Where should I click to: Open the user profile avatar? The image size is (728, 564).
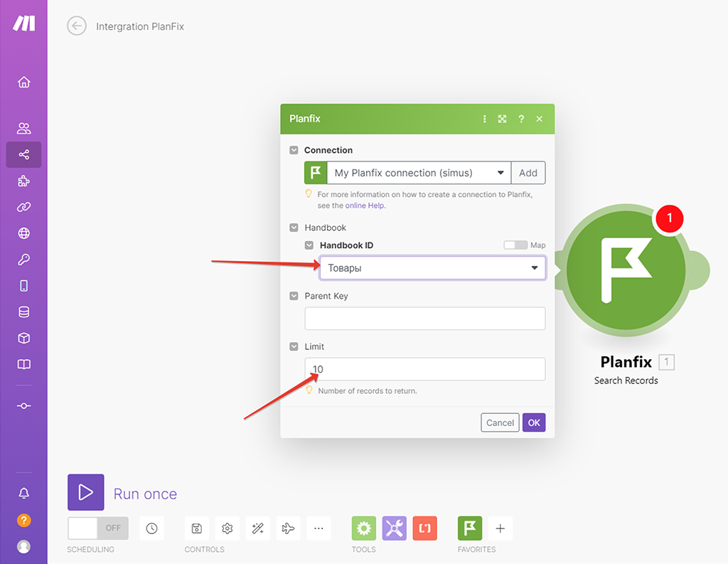(23, 546)
